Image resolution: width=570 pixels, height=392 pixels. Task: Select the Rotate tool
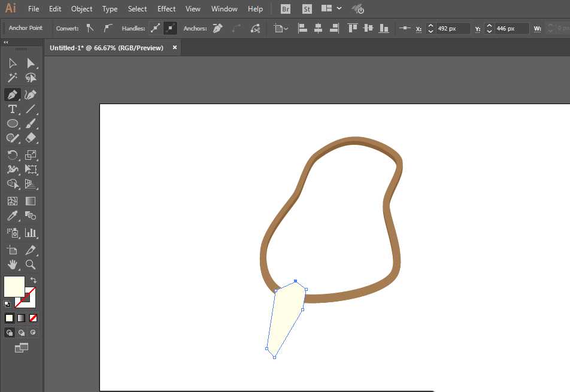[x=12, y=155]
